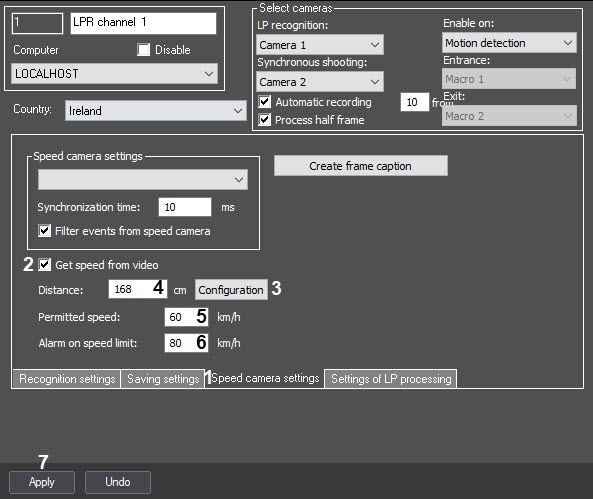Click Undo to revert changes
Screen dimensions: 593x499
(118, 482)
